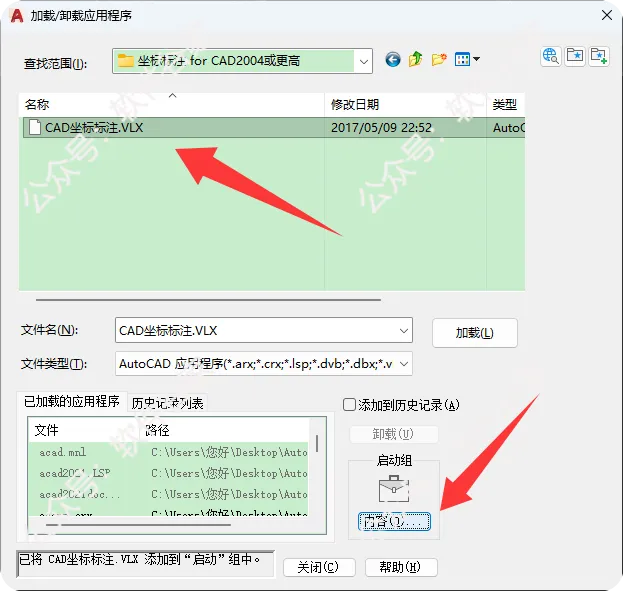623x591 pixels.
Task: Click the 帮助(H) button
Action: tap(400, 567)
